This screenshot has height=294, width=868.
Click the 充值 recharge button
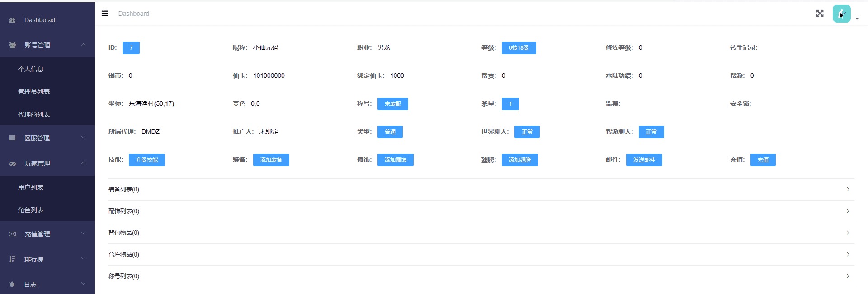[x=763, y=160]
